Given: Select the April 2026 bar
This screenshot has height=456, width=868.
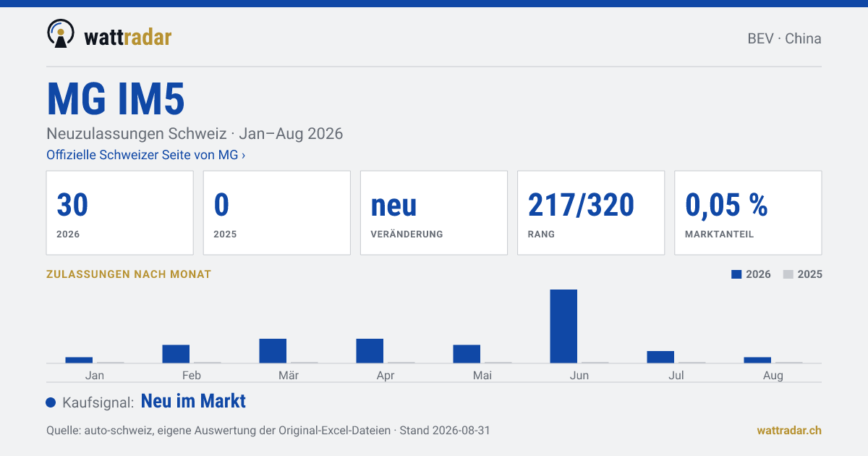Looking at the screenshot, I should point(370,351).
